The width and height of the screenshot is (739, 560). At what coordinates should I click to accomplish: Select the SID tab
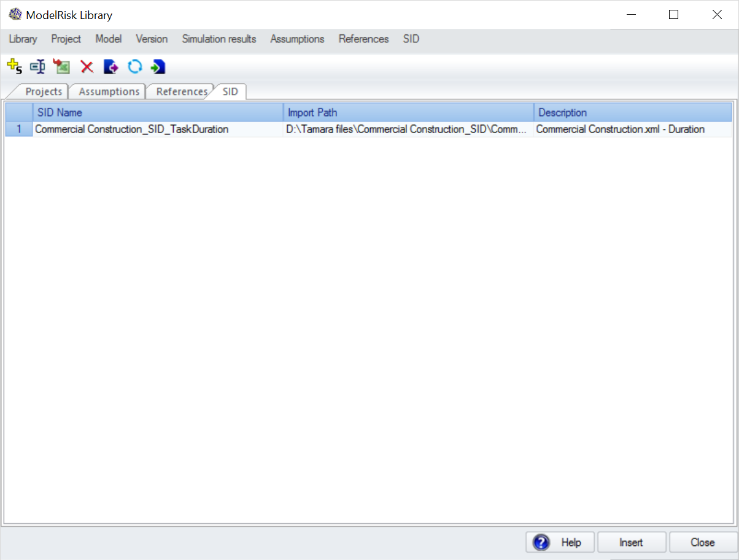click(x=229, y=91)
